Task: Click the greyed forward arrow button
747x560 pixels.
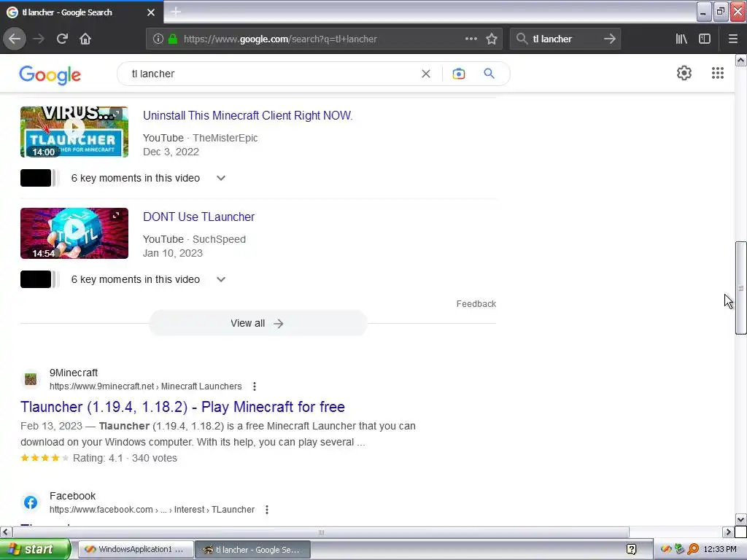Action: pyautogui.click(x=39, y=39)
